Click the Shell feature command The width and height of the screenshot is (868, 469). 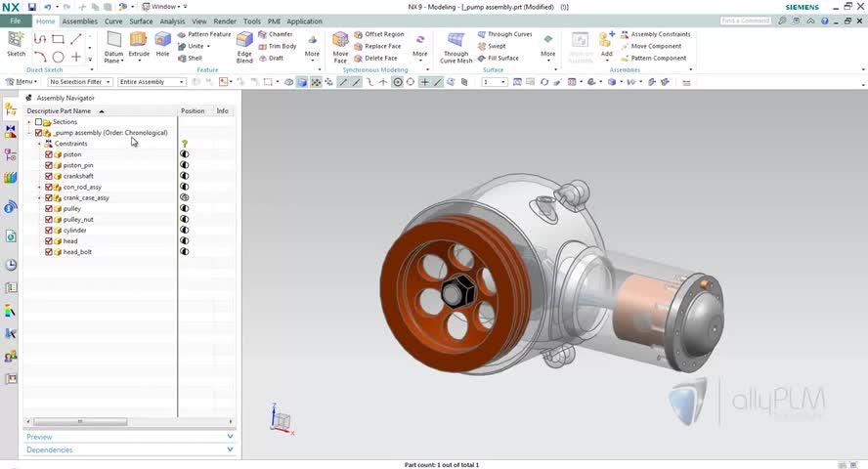coord(190,58)
